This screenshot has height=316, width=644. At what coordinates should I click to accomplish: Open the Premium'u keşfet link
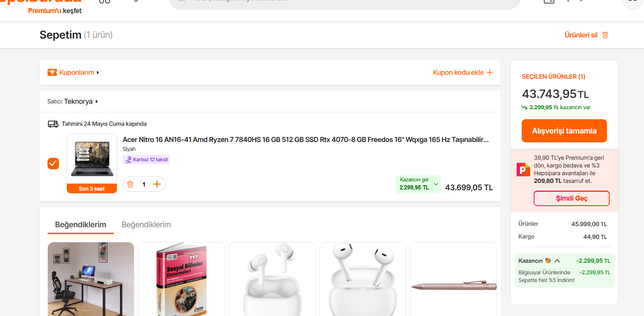[55, 11]
